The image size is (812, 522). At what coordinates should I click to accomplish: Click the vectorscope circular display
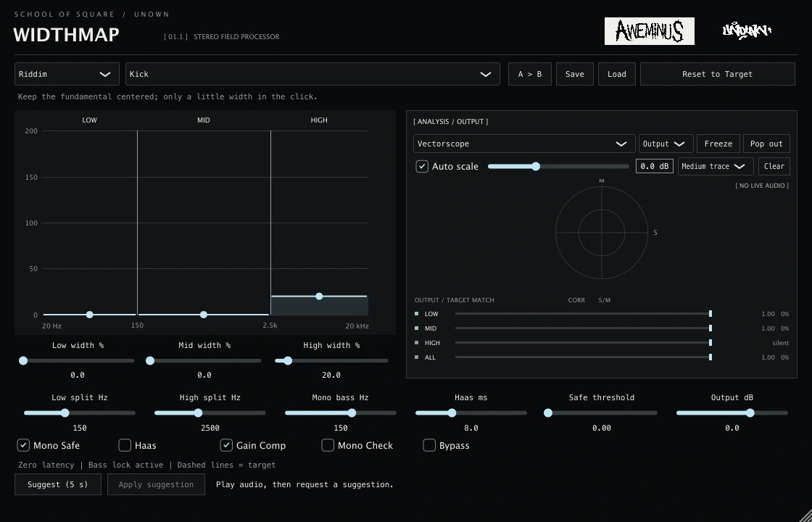(602, 233)
